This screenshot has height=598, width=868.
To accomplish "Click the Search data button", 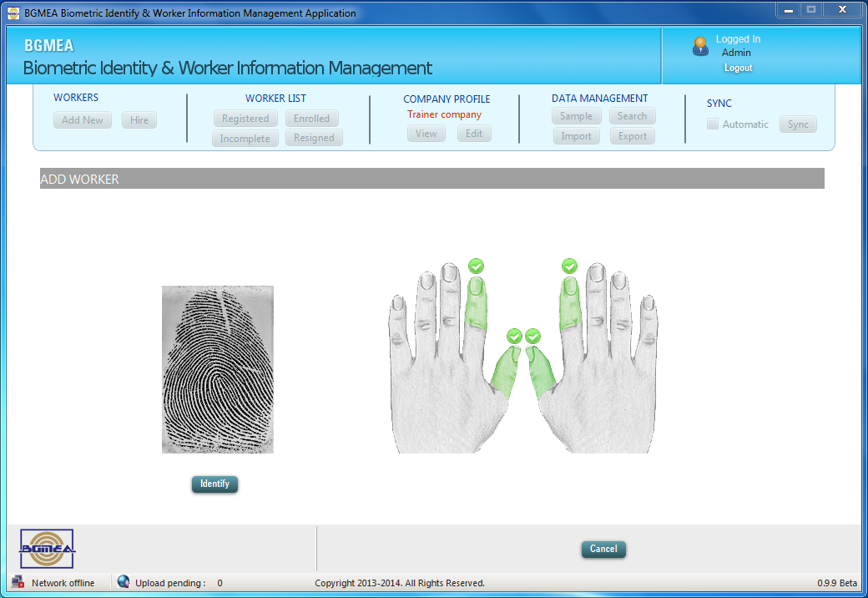I will [x=632, y=116].
